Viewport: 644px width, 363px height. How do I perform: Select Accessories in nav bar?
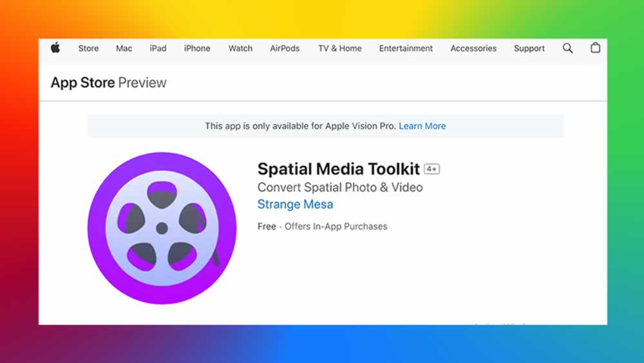(x=473, y=48)
